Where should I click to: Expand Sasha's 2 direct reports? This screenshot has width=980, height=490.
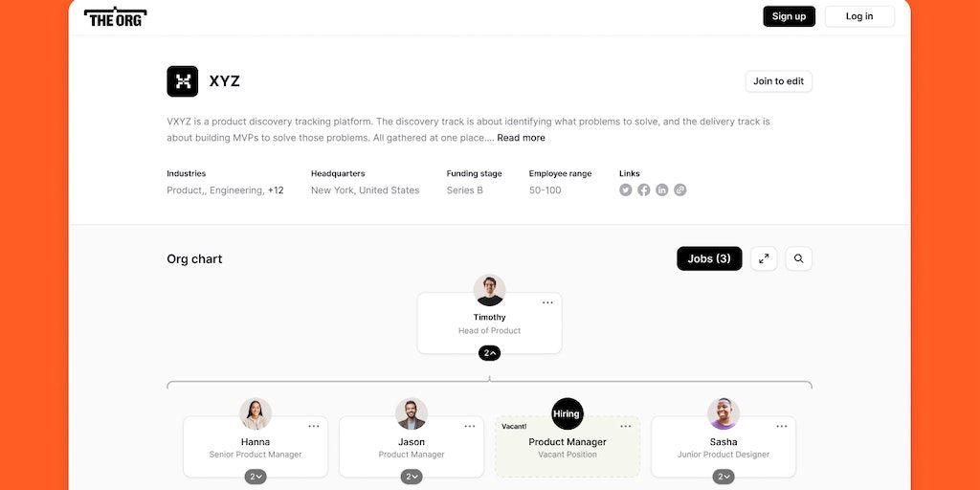tap(724, 477)
